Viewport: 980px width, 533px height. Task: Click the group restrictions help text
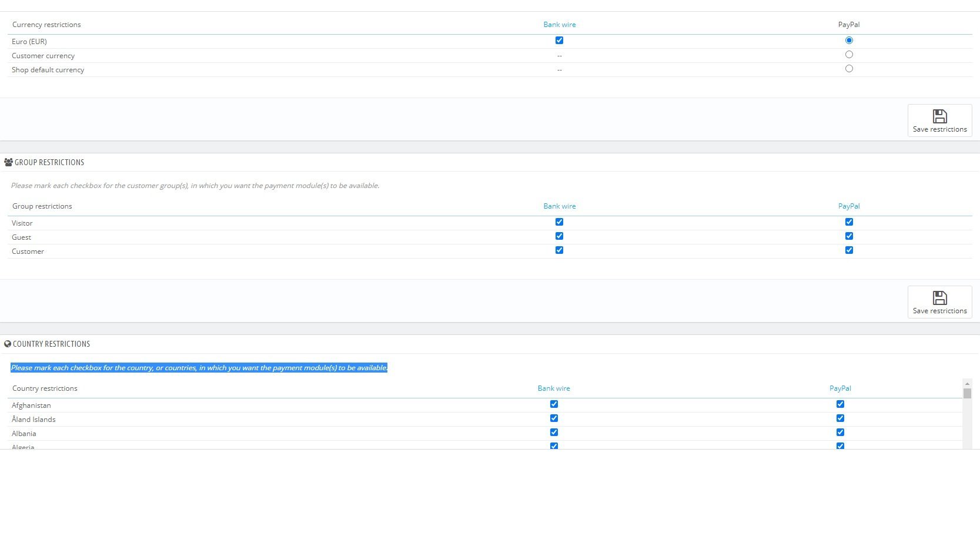[x=195, y=186]
